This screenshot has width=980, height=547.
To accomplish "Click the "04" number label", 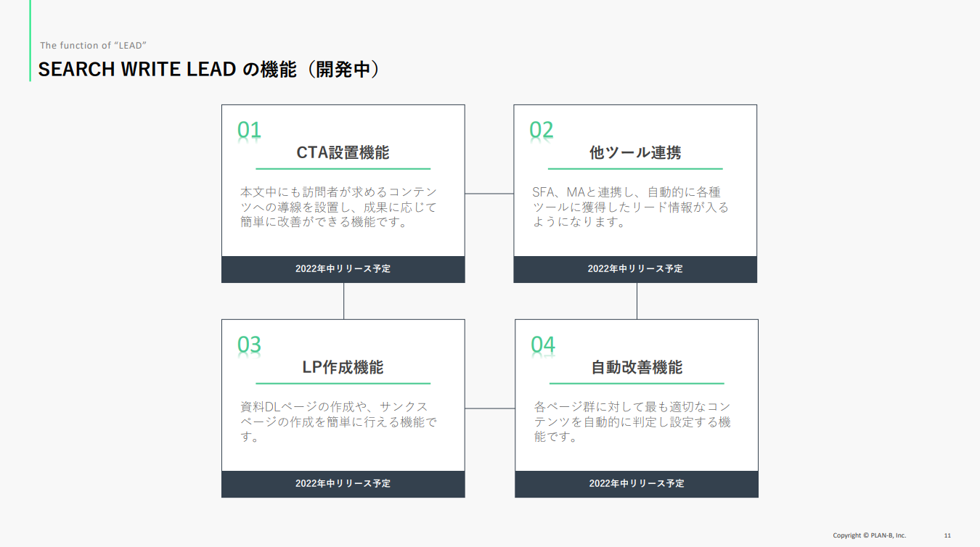I will coord(543,345).
